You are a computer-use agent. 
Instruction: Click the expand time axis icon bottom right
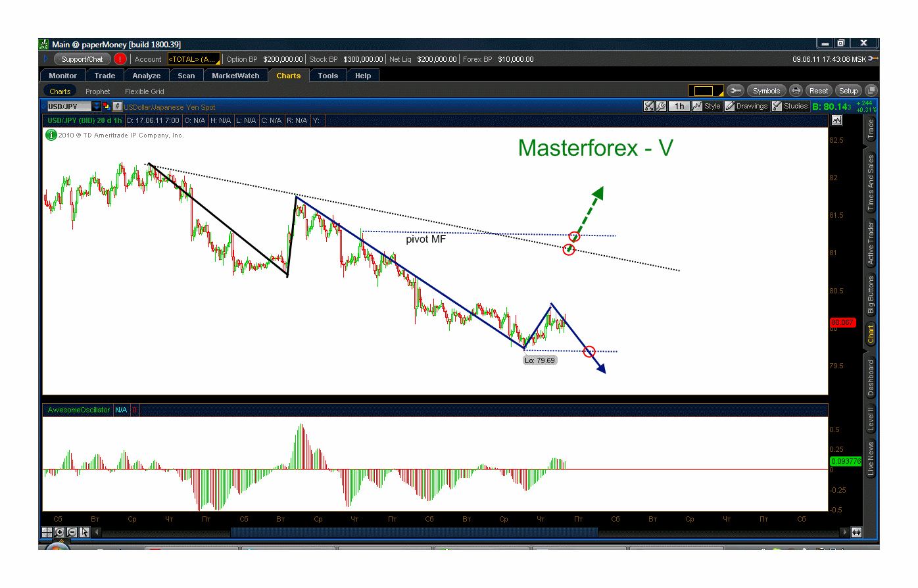[x=856, y=532]
